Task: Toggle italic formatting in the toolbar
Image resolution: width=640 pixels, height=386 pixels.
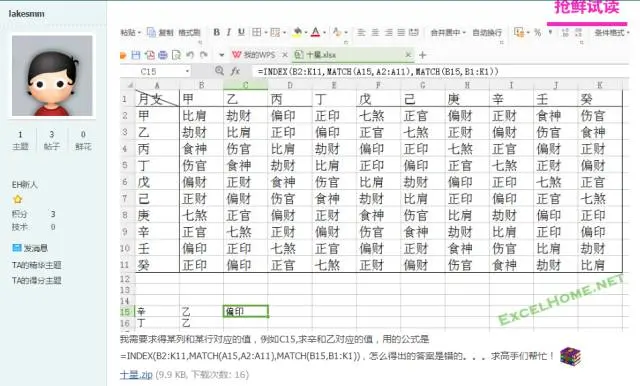Action: pos(229,32)
